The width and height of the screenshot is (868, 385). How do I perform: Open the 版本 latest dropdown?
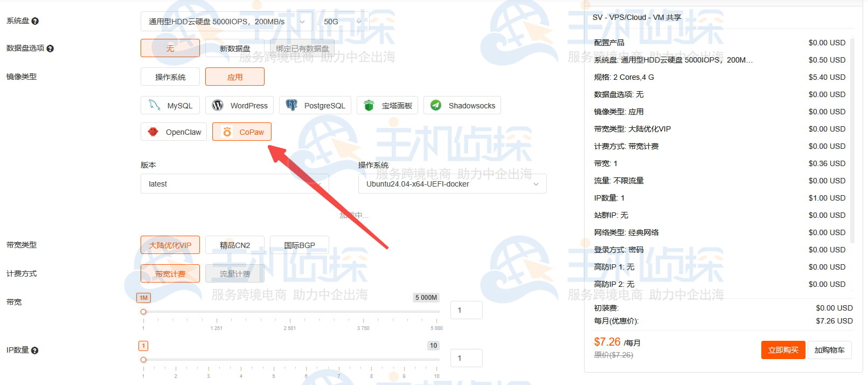(235, 184)
